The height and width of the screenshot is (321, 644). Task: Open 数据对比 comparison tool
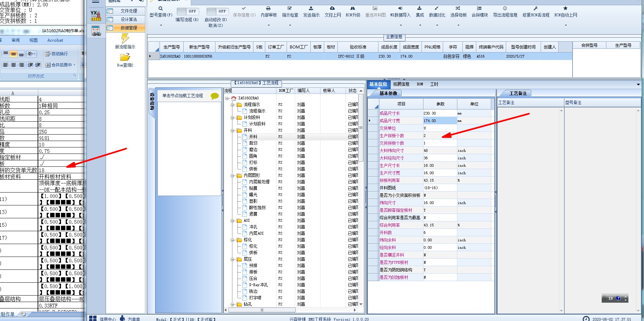pyautogui.click(x=437, y=12)
